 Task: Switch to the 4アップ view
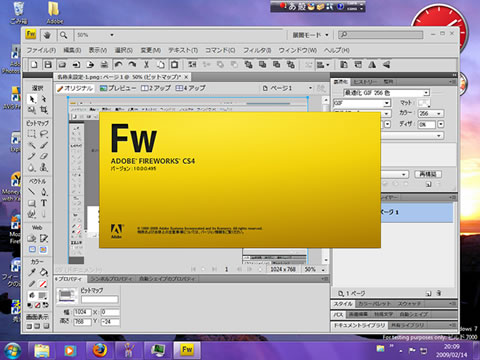pos(190,88)
